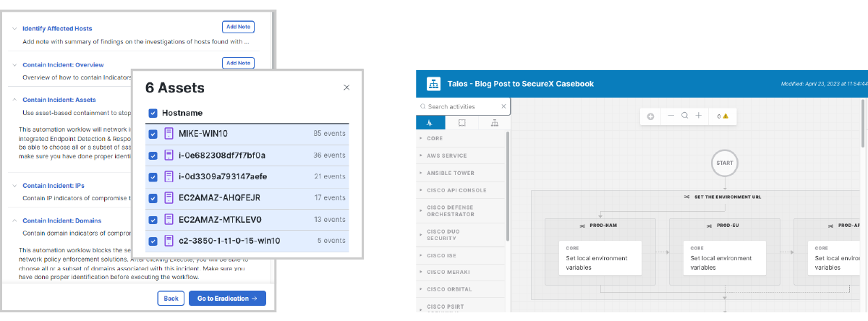Viewport: 868px width, 321px height.
Task: Open the square panel tab icon in sidebar
Action: (x=462, y=123)
